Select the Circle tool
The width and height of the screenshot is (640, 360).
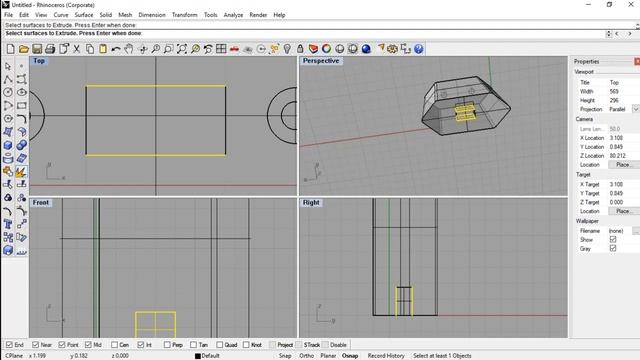click(8, 92)
